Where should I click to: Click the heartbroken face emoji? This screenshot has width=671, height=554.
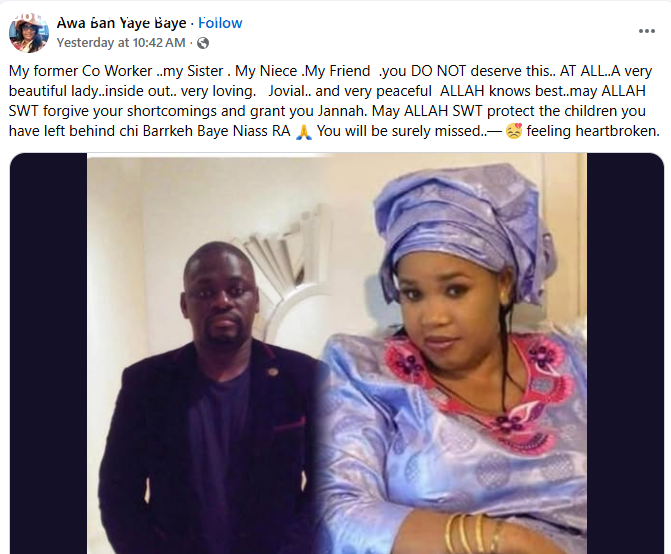514,131
